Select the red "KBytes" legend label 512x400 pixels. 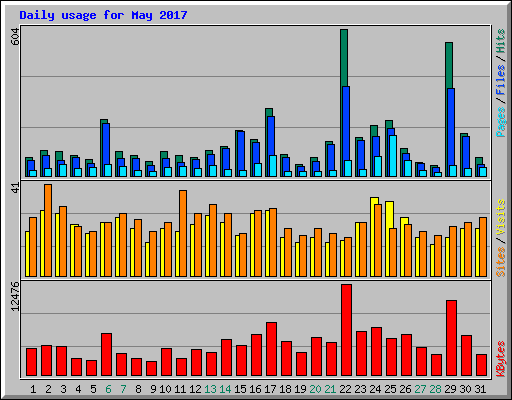(501, 359)
